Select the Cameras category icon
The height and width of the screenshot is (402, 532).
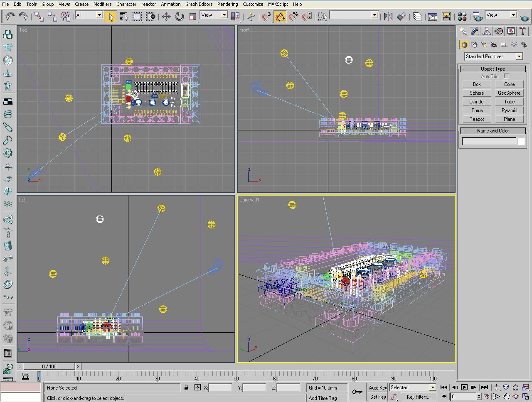494,45
